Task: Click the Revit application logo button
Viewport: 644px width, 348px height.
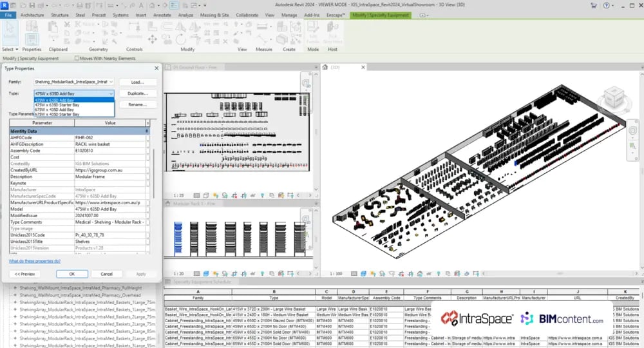Action: point(4,5)
